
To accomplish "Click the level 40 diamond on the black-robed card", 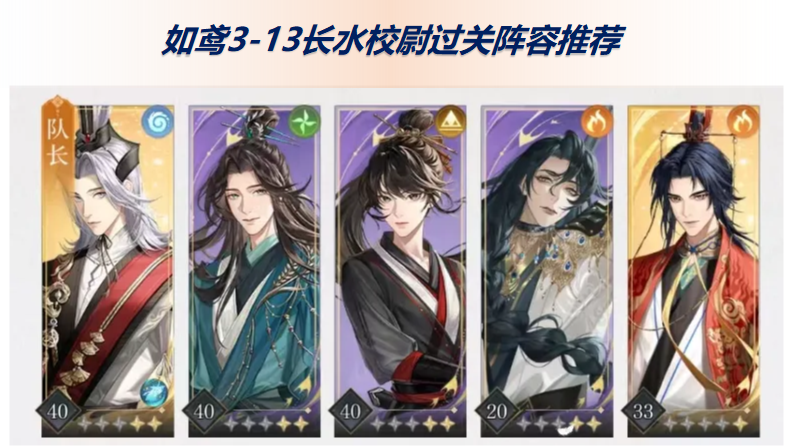I will point(350,411).
